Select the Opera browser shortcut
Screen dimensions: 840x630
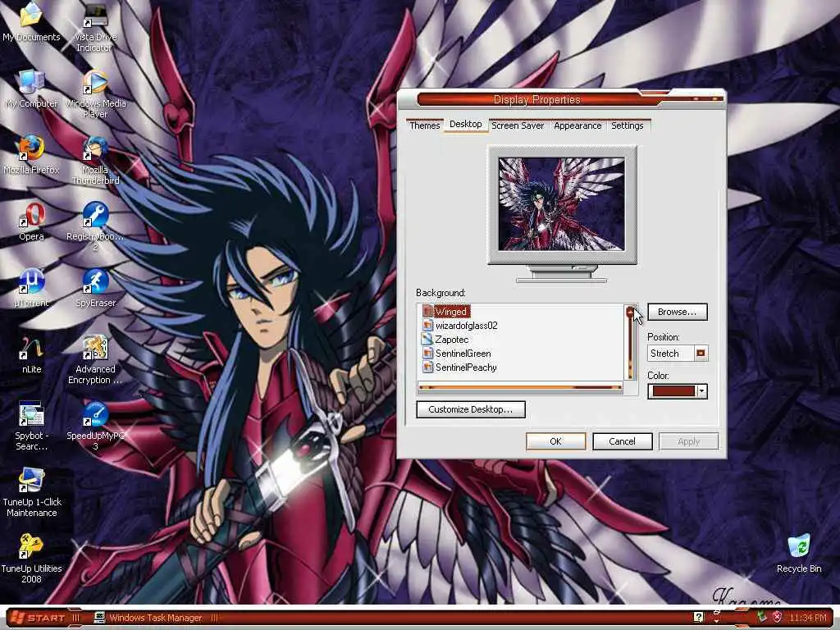[31, 221]
